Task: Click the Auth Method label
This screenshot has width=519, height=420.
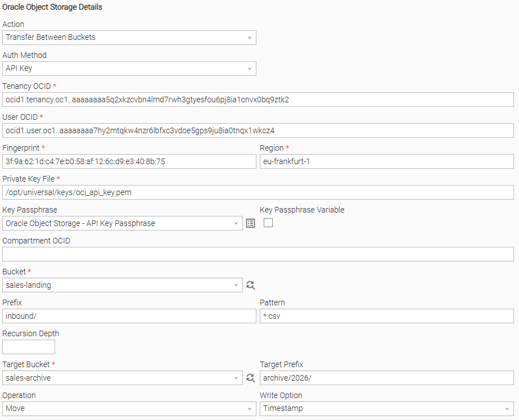Action: 25,55
